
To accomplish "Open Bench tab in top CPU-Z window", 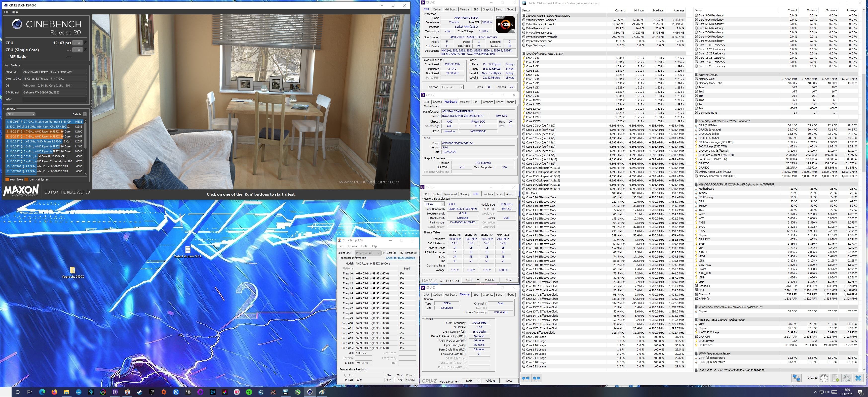I will (x=500, y=9).
